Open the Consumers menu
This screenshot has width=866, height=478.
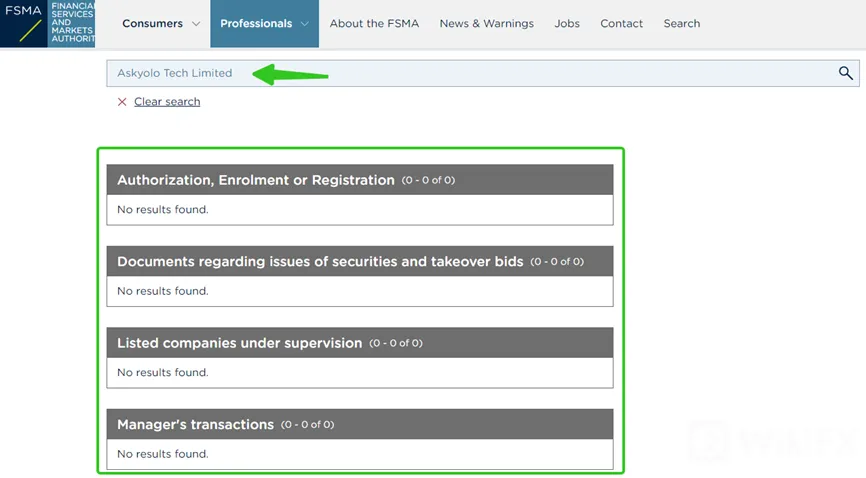click(x=152, y=23)
